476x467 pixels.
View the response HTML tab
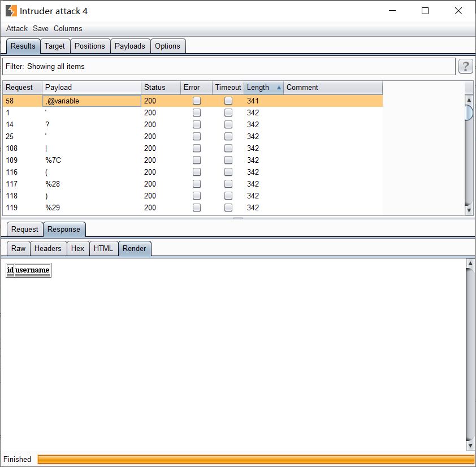pos(103,248)
